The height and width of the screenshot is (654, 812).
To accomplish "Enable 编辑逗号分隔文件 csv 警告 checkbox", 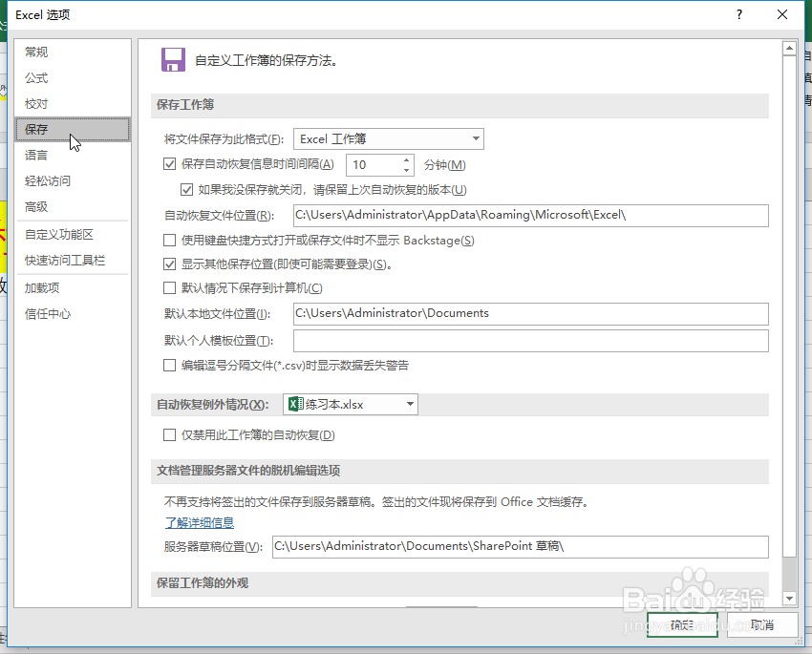I will tap(169, 366).
